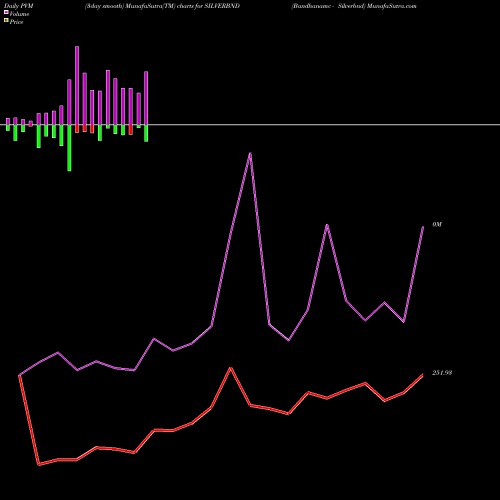The image size is (500, 500).
Task: Click the '251.98' price value label
Action: pyautogui.click(x=442, y=373)
